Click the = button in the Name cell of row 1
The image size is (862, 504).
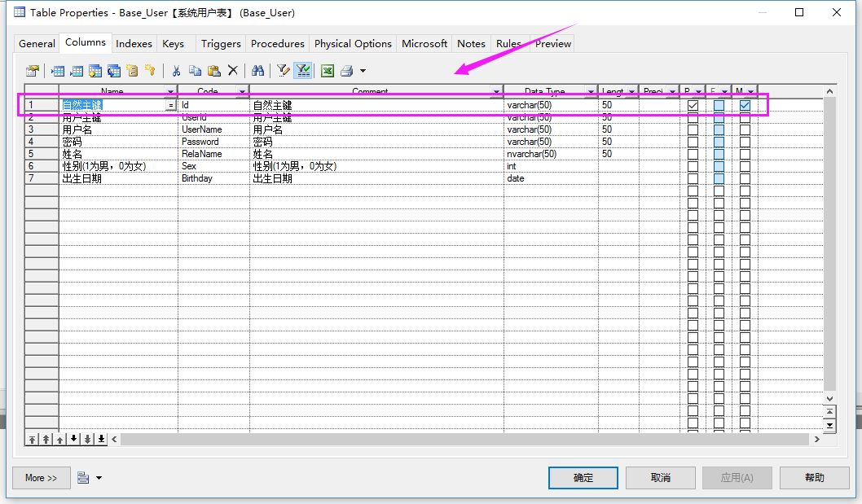coord(171,105)
